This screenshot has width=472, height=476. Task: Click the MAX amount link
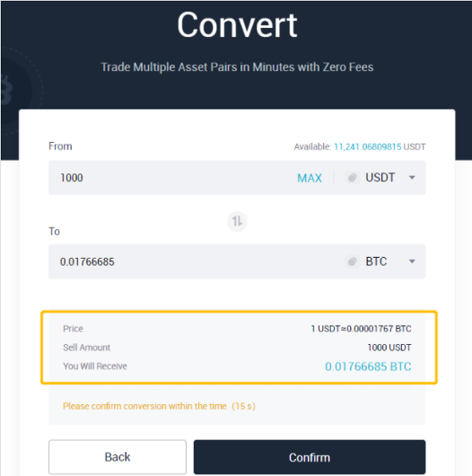[310, 178]
